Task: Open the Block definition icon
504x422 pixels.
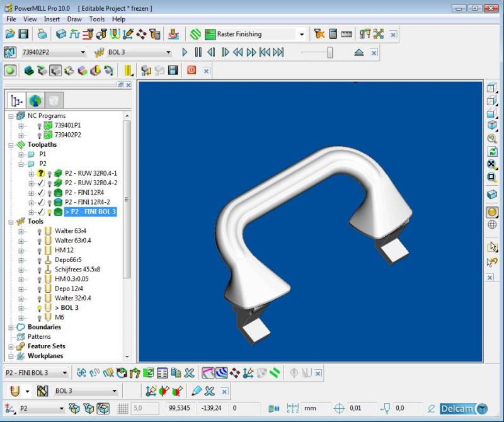Action: point(60,34)
